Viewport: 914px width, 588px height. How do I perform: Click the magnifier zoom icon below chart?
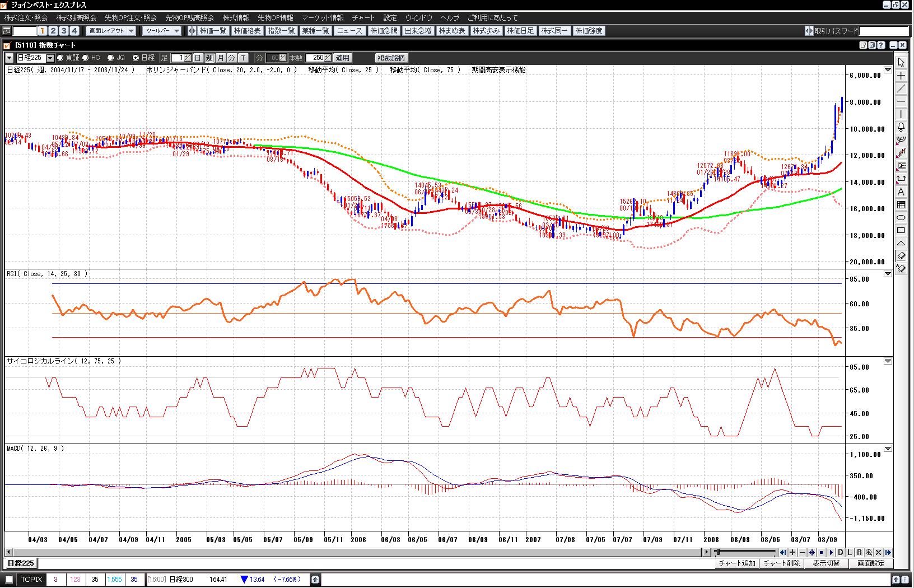(869, 552)
